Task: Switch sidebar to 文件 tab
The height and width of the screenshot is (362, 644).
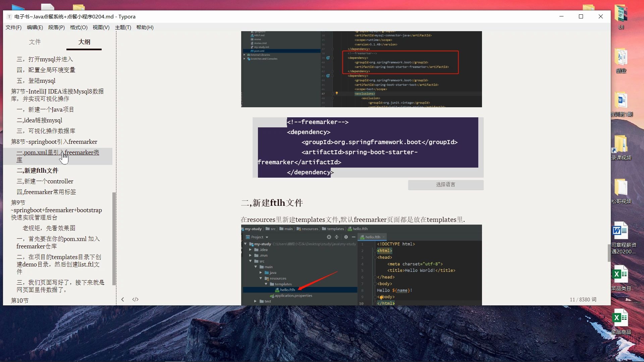Action: [35, 42]
